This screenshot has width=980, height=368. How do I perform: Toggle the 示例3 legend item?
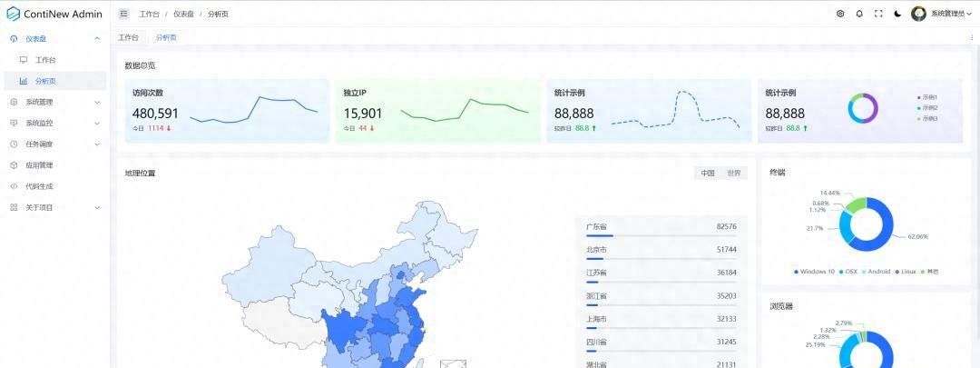[x=927, y=118]
